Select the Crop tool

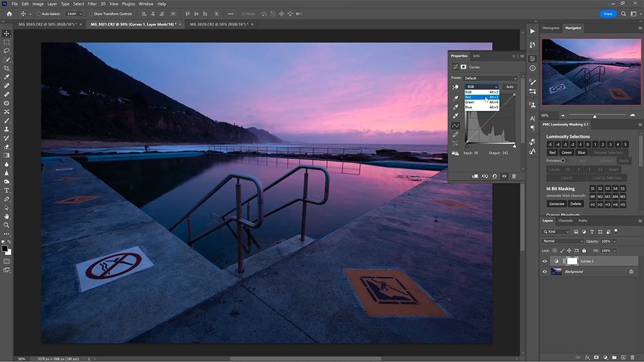[7, 68]
